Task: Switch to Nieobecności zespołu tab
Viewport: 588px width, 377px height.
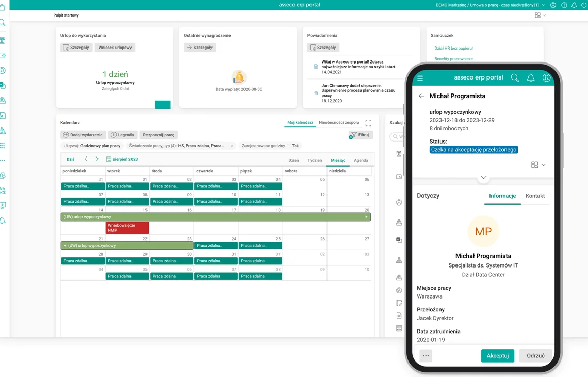Action: pos(339,122)
